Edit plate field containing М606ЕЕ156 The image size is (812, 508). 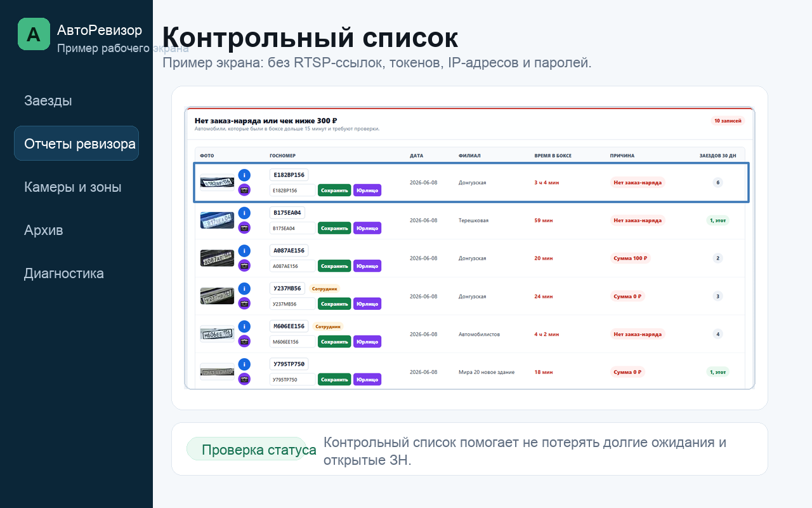click(292, 342)
